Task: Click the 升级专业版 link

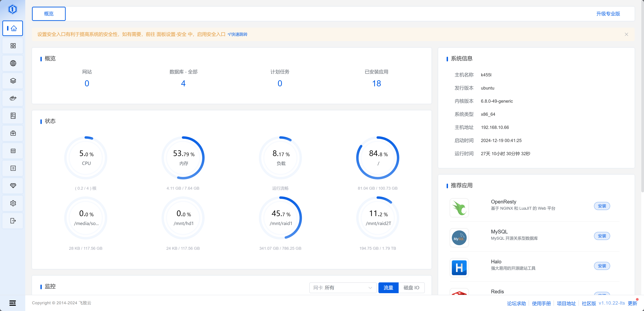Action: [x=608, y=14]
